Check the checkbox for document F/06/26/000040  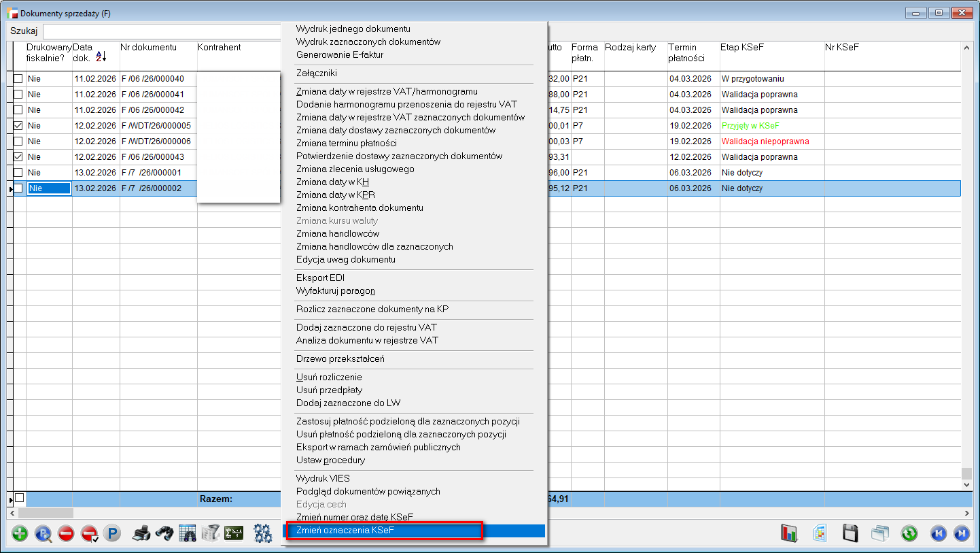point(18,79)
